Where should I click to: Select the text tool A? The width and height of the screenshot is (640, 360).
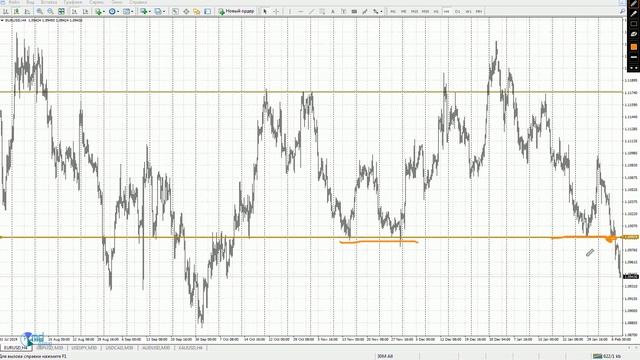point(333,11)
